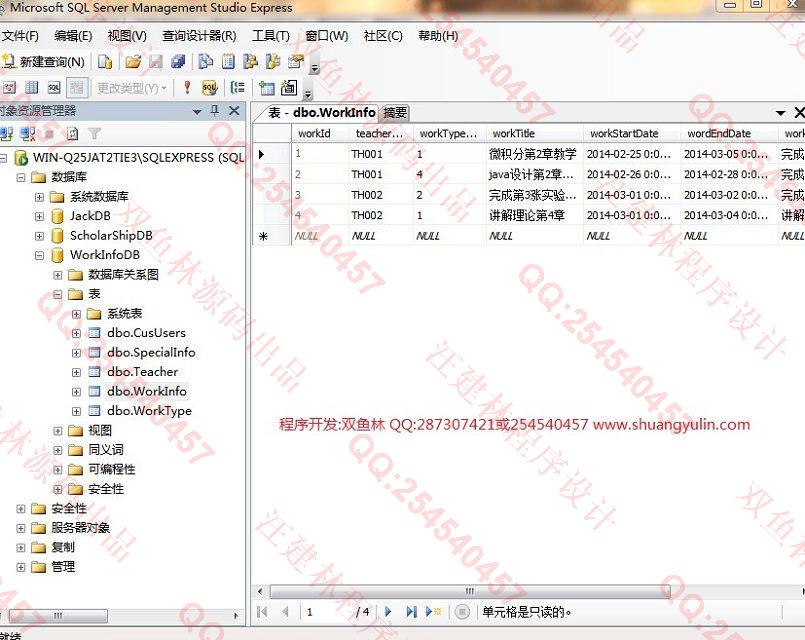This screenshot has height=640, width=805.
Task: Go to last record in navigator
Action: [x=411, y=611]
